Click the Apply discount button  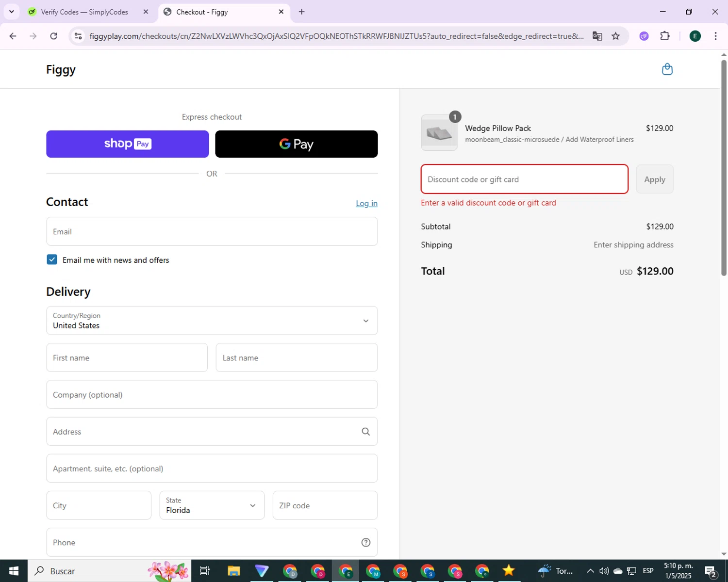(655, 179)
